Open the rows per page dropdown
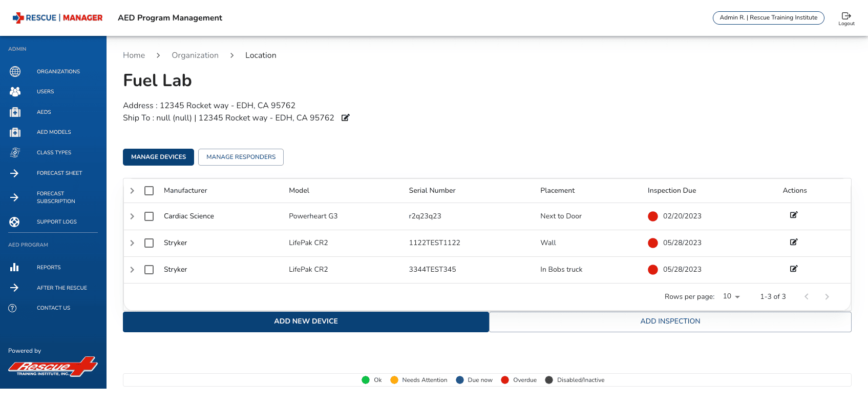 point(731,296)
